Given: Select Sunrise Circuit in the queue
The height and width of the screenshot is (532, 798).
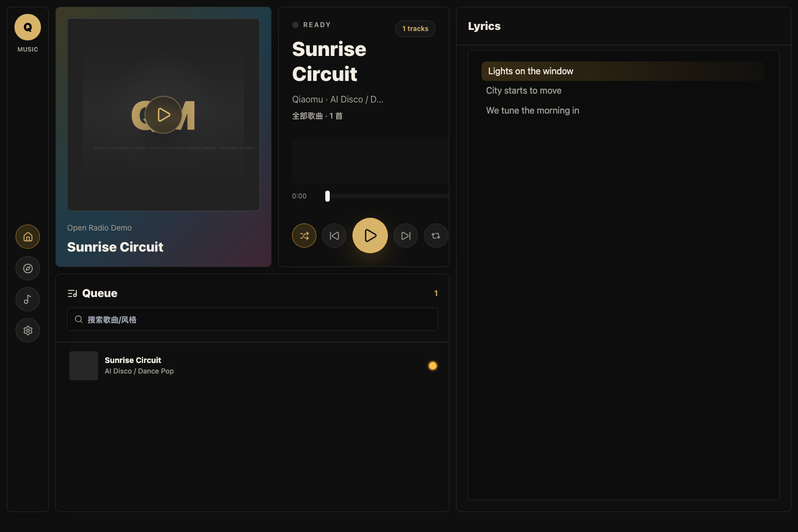Looking at the screenshot, I should [252, 366].
